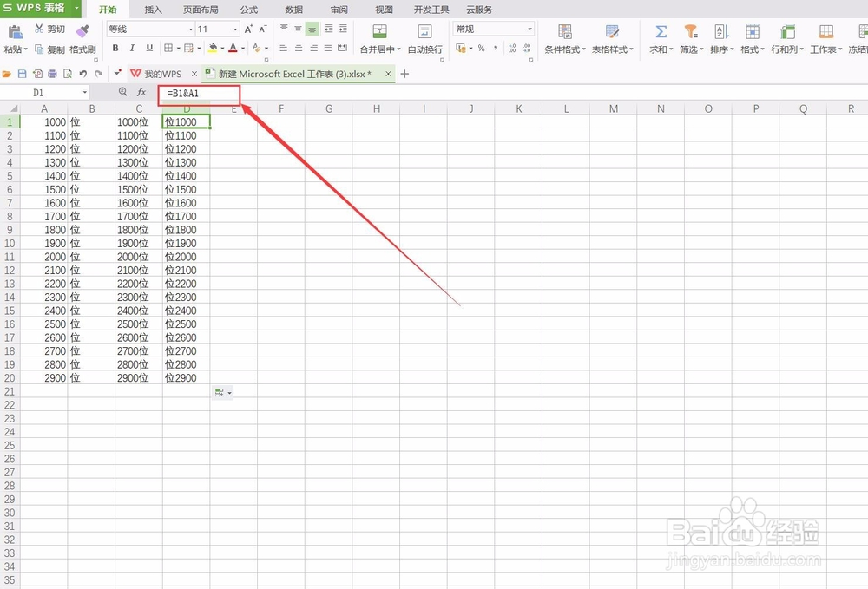Click the Cut (剪切) scissors button
This screenshot has width=868, height=589.
pos(49,29)
